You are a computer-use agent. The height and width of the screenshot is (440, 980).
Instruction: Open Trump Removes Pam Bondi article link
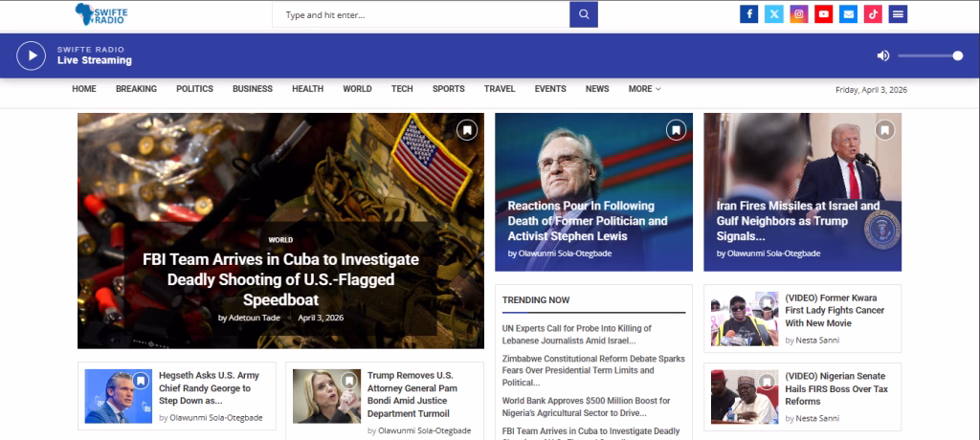point(410,392)
